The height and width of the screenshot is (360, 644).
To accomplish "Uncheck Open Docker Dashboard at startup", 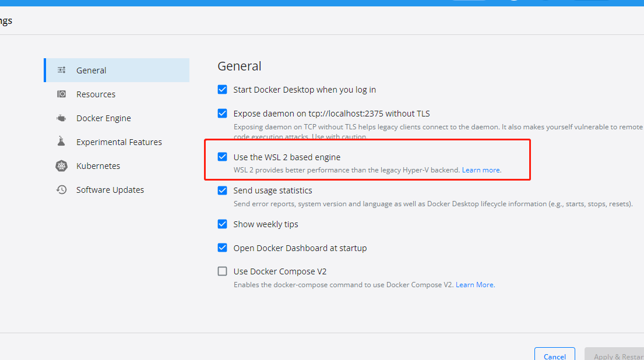I will tap(222, 248).
